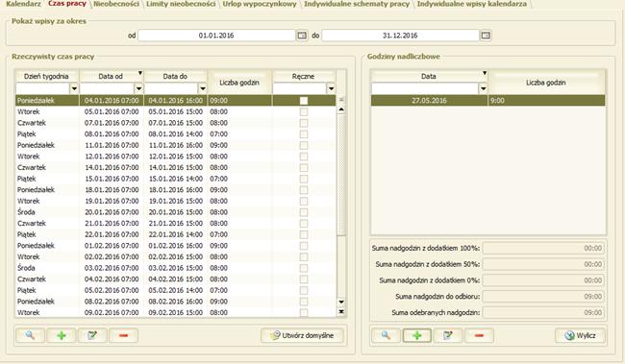Click sort arrow on overtime Data header
The height and width of the screenshot is (364, 625).
coord(485,73)
